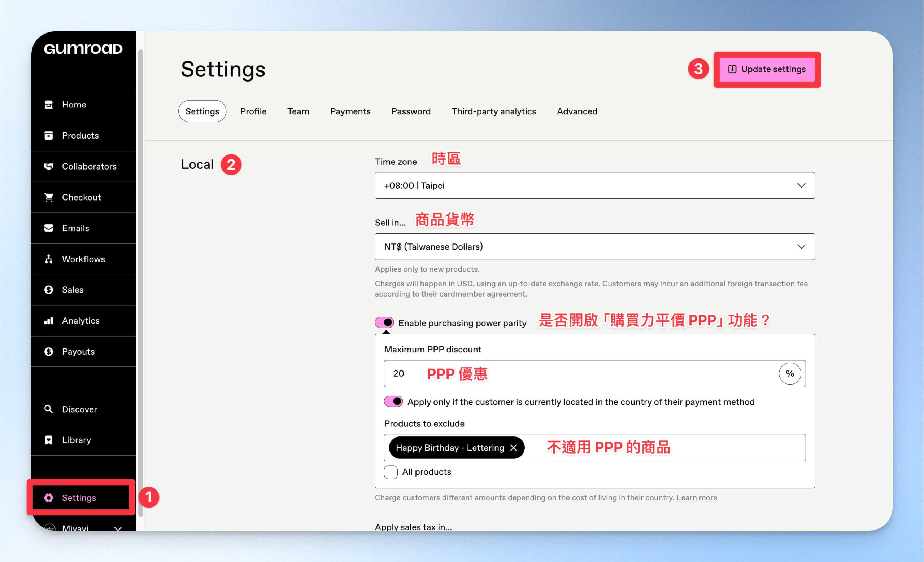Disable the purchasing power parity toggle
Viewport: 924px width, 562px height.
(x=384, y=322)
